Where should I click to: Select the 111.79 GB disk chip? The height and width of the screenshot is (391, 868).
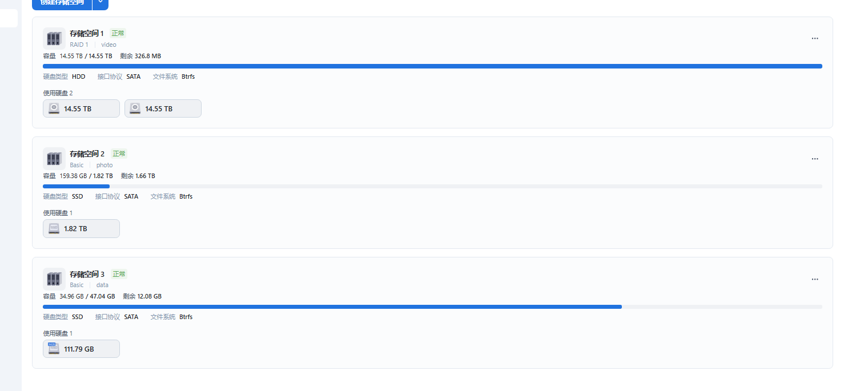(x=81, y=349)
